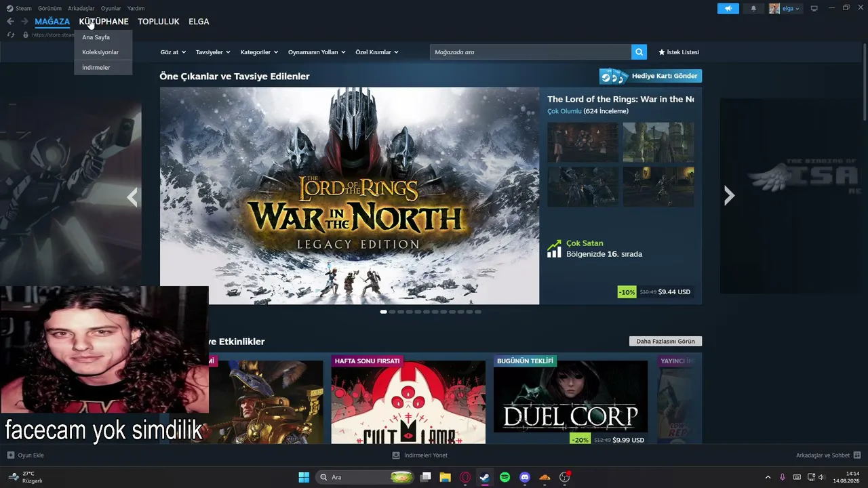Open the Oyunlar menu
The image size is (868, 488).
[x=111, y=8]
